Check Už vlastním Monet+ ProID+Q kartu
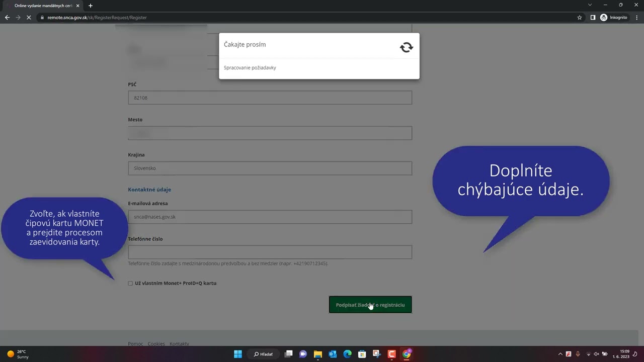The height and width of the screenshot is (362, 644). click(x=130, y=284)
